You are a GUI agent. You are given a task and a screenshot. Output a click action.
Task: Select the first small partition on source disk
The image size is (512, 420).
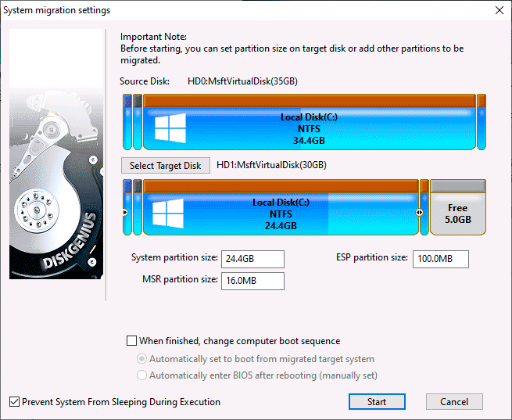tap(127, 121)
